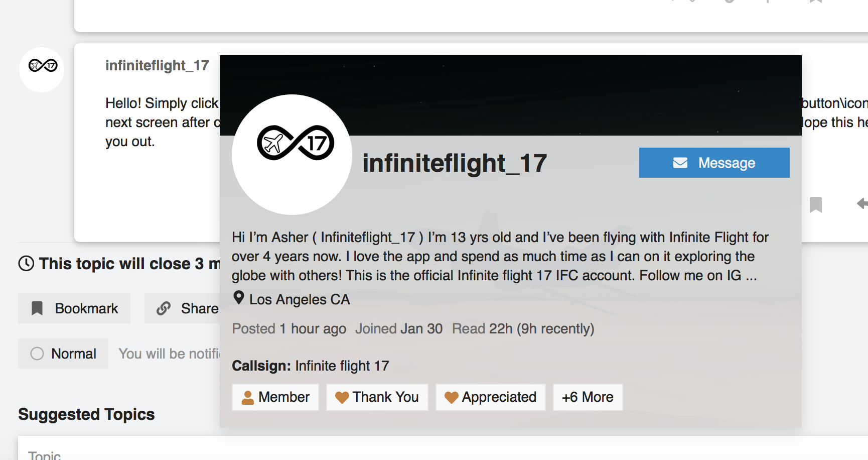Open the Thank You badge

click(x=377, y=397)
